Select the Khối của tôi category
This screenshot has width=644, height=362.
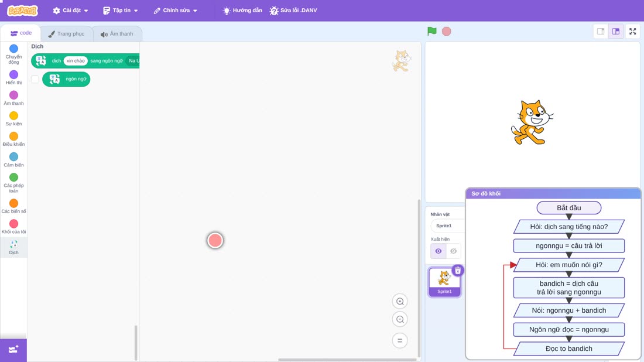coord(13,227)
